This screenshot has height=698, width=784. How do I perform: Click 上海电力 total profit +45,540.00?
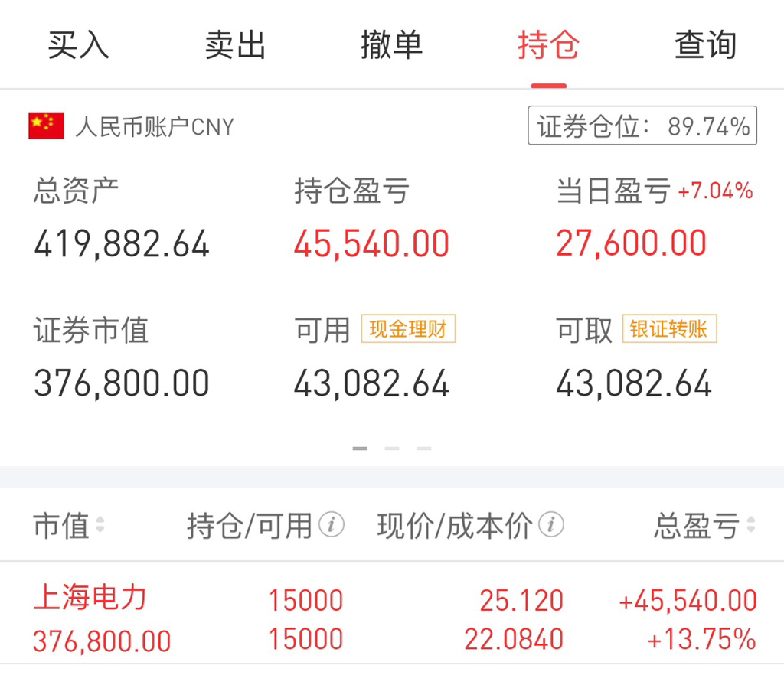(688, 601)
